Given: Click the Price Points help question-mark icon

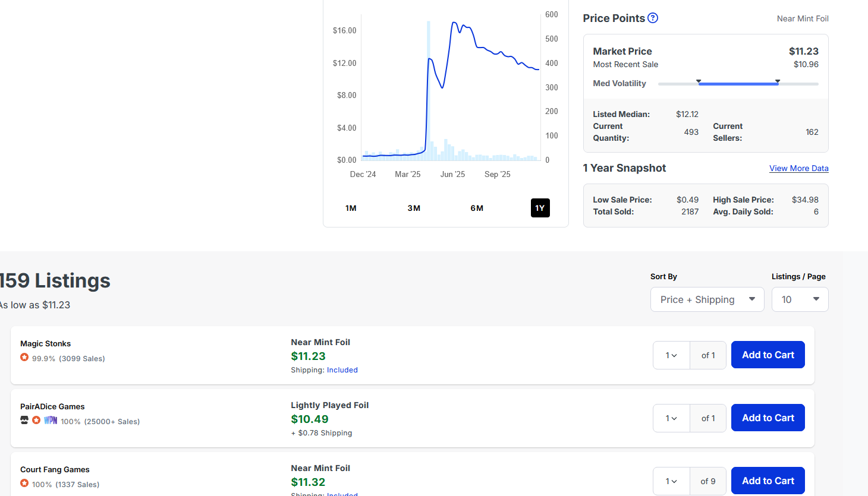Looking at the screenshot, I should [x=653, y=18].
